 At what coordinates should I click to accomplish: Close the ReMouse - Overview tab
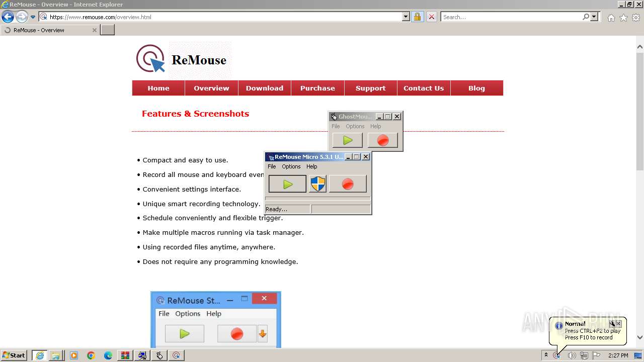pos(94,30)
